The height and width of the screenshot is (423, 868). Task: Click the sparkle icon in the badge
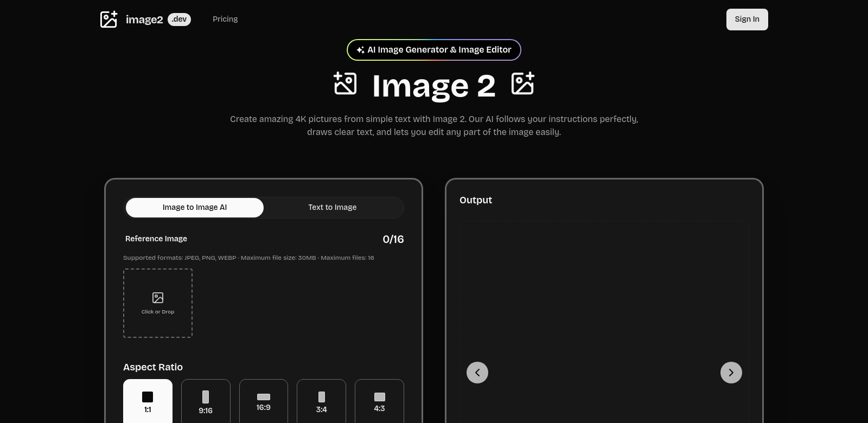pos(360,50)
